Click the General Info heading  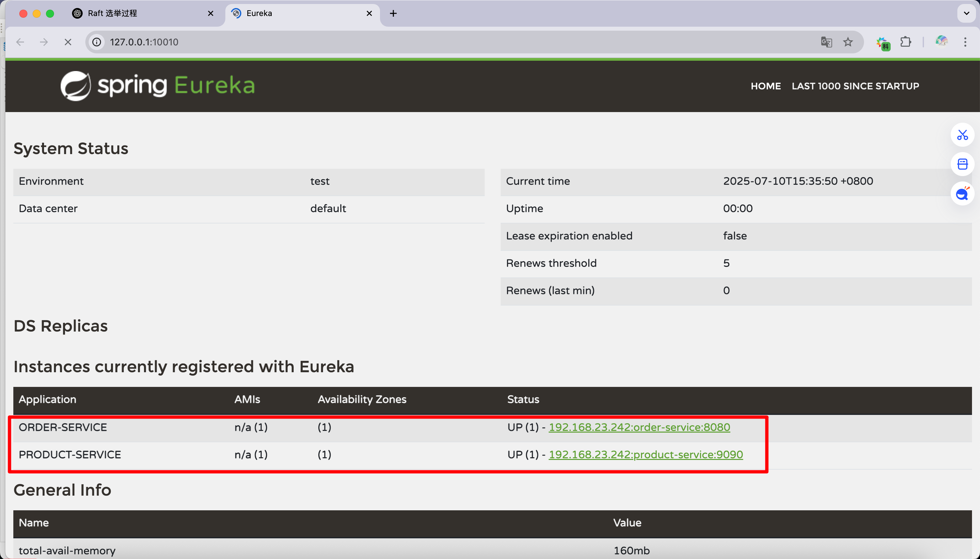(x=62, y=490)
